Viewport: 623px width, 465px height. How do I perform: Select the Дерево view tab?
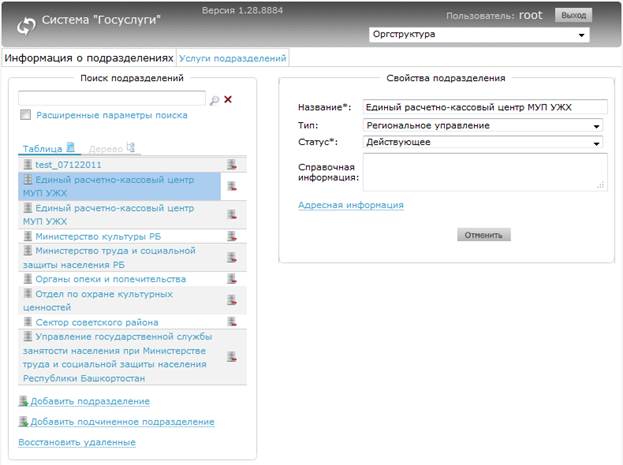[112, 148]
